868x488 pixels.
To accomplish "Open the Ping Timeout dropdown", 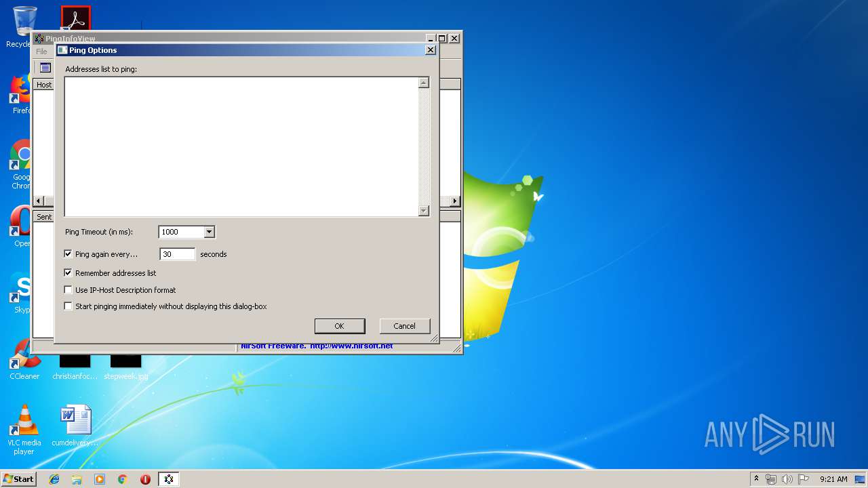I will [209, 232].
